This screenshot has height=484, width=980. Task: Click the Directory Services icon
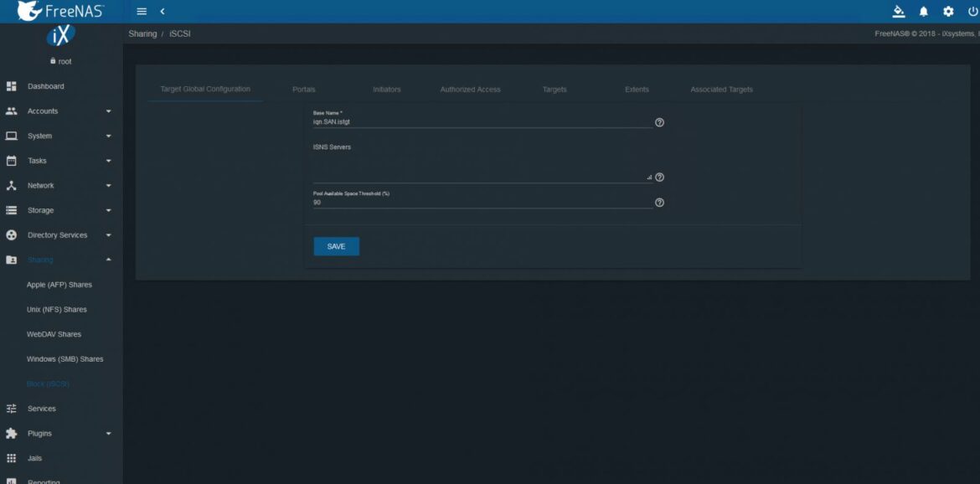11,234
